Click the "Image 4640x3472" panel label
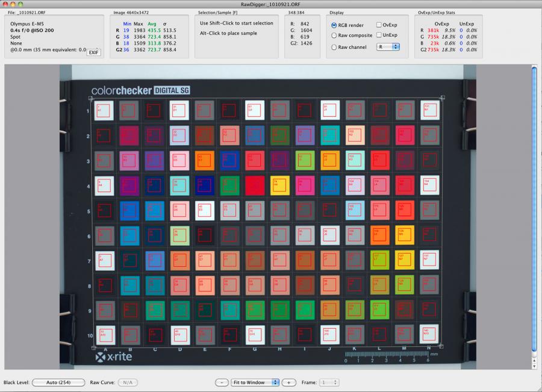The width and height of the screenshot is (542, 392). tap(131, 13)
